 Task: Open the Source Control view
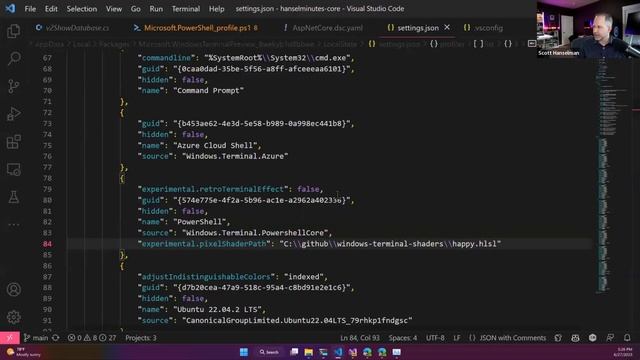[13, 86]
